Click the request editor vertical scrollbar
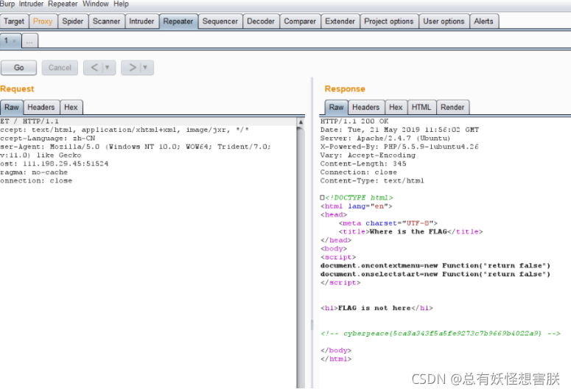The image size is (571, 392). click(301, 257)
